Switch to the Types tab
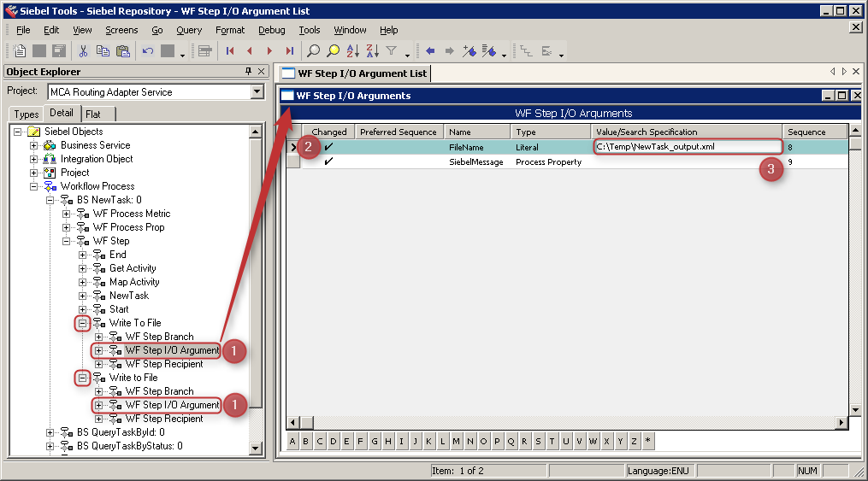Viewport: 868px width, 481px height. coord(26,114)
